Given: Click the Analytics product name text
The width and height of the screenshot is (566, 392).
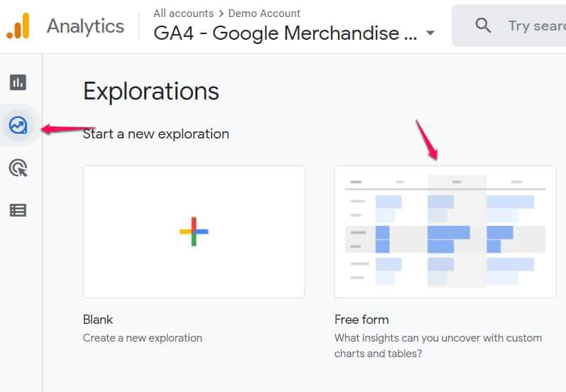Looking at the screenshot, I should 85,26.
